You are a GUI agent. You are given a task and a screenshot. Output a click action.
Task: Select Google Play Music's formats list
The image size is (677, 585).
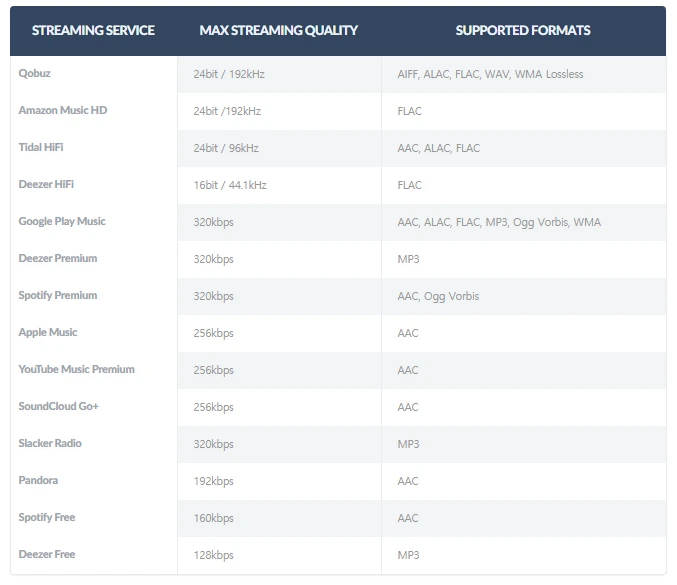click(499, 222)
